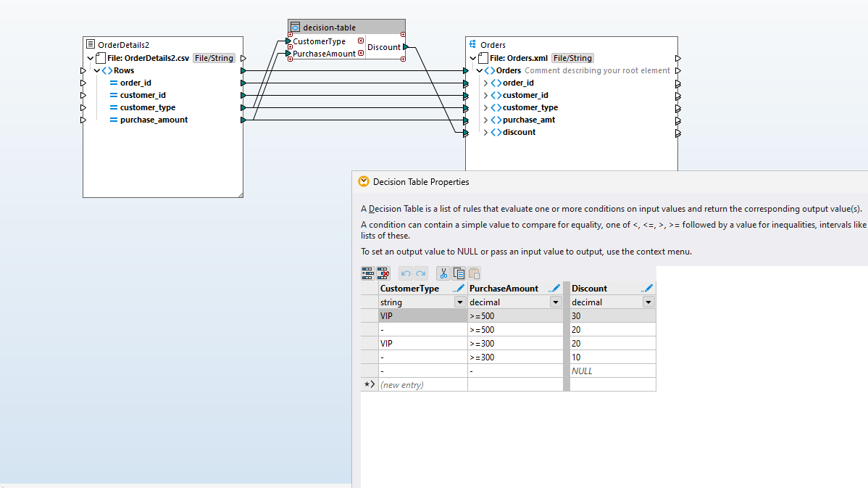Select the Paste icon in Decision Table Properties
The width and height of the screenshot is (868, 488).
[475, 273]
